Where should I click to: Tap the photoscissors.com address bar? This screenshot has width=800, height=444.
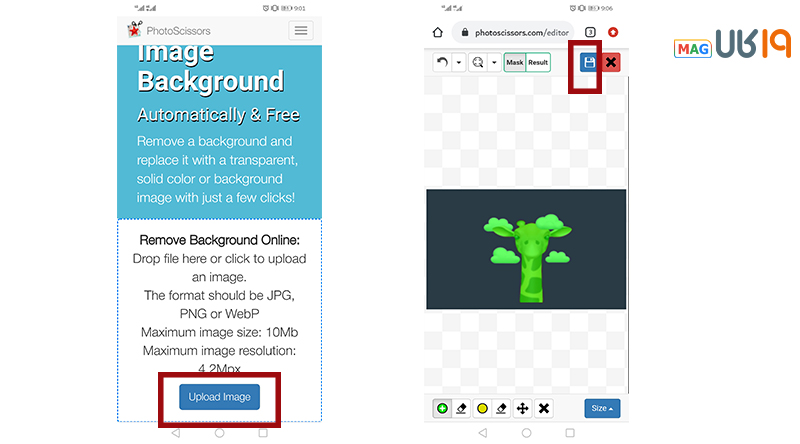pos(514,31)
